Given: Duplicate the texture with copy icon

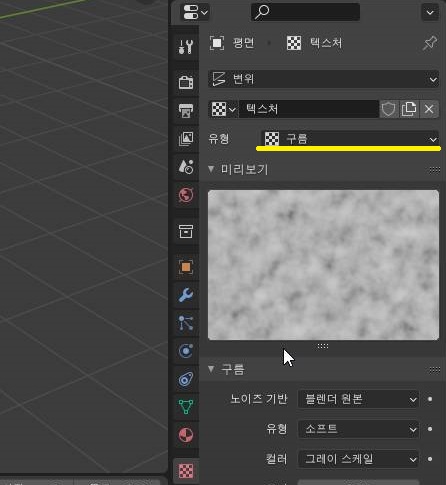Looking at the screenshot, I should click(409, 109).
